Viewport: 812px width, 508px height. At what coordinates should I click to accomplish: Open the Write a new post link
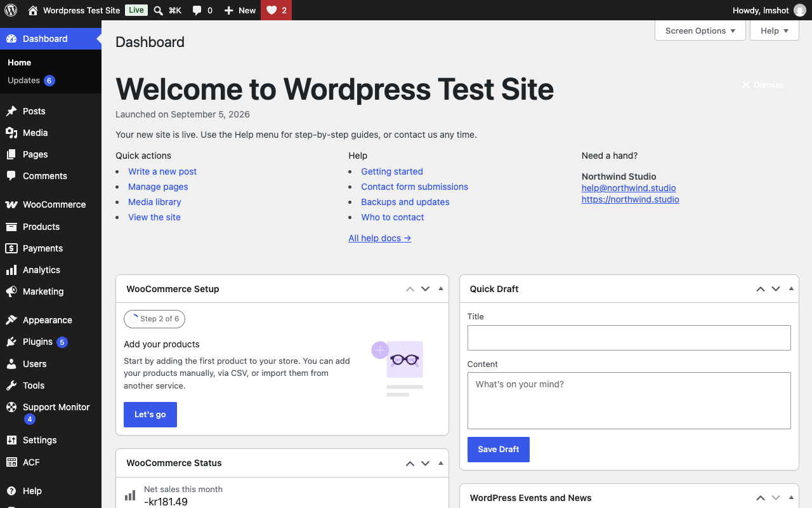coord(162,171)
